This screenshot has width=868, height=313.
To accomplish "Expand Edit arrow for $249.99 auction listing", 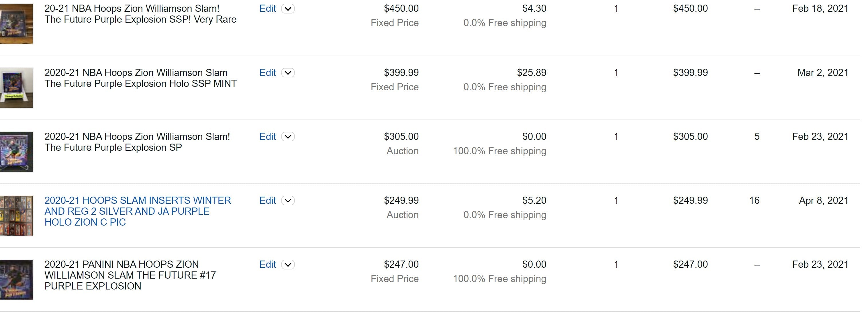I will coord(288,201).
